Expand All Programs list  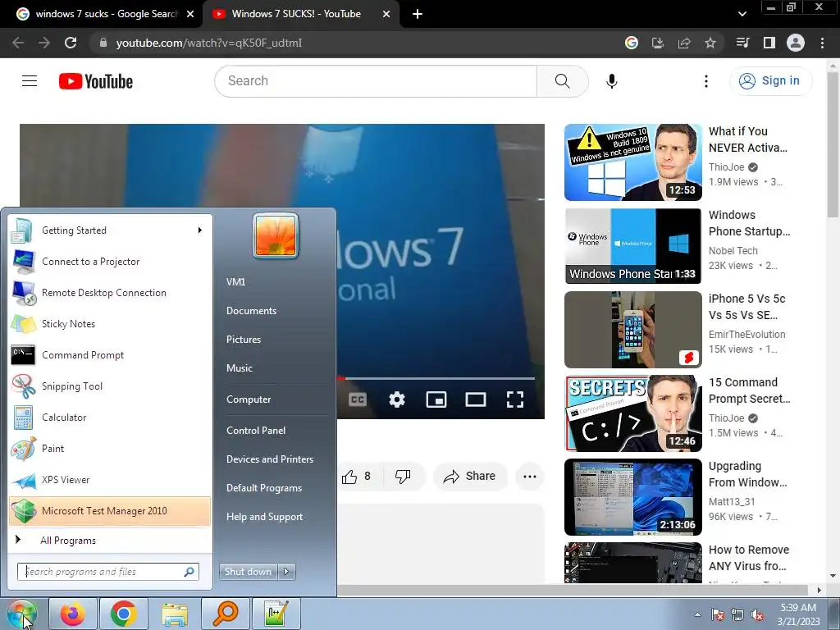pyautogui.click(x=67, y=541)
